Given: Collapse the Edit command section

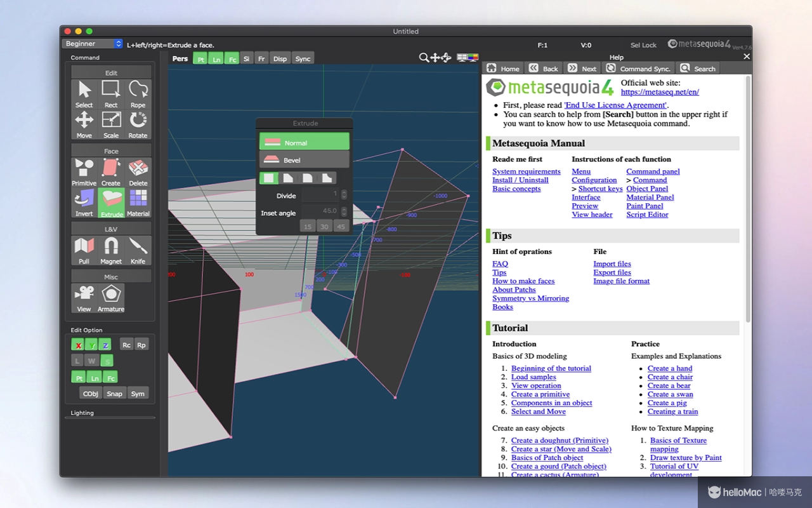Looking at the screenshot, I should click(x=111, y=73).
